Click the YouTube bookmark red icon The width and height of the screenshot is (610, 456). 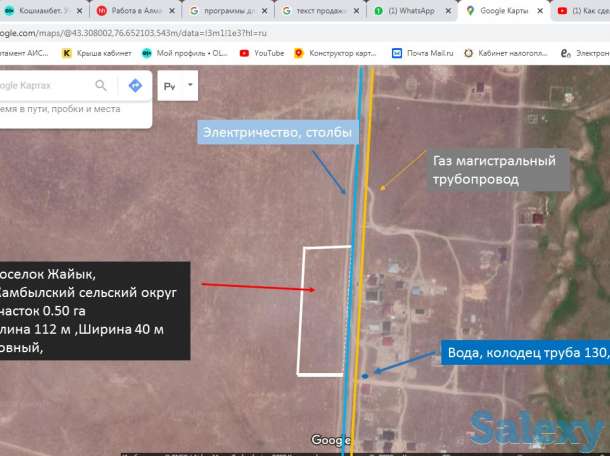point(244,53)
